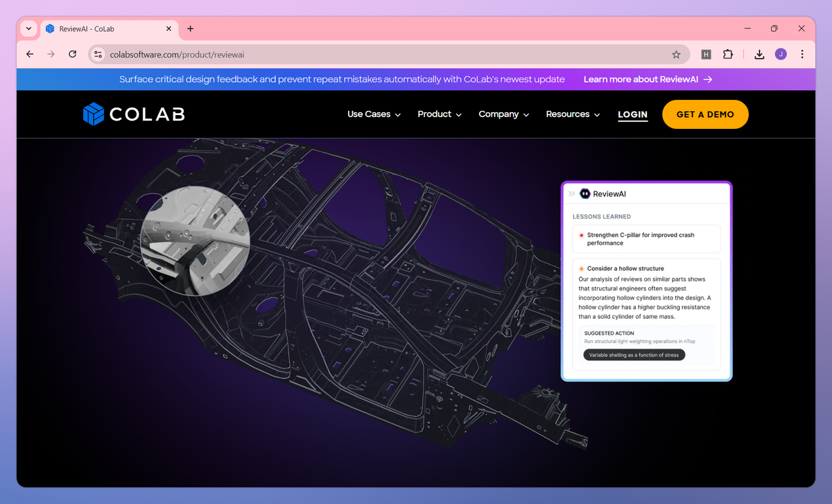Viewport: 832px width, 504px height.
Task: Expand the Company menu
Action: (504, 114)
